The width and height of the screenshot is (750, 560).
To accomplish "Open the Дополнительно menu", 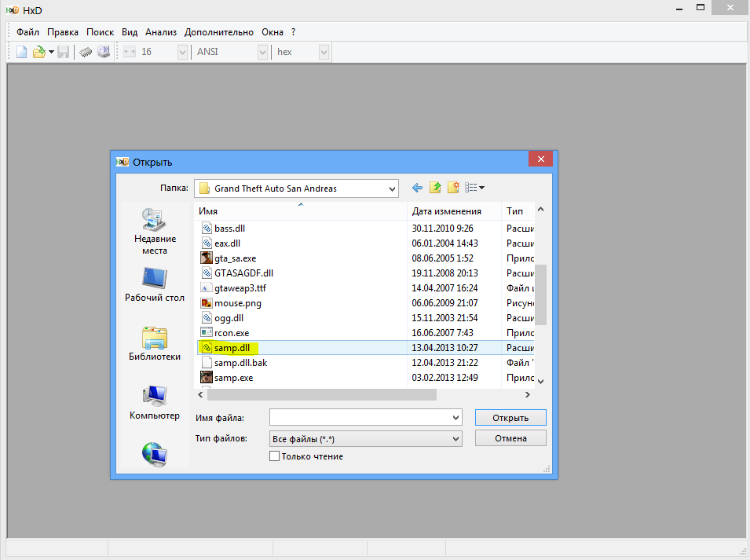I will coord(219,32).
